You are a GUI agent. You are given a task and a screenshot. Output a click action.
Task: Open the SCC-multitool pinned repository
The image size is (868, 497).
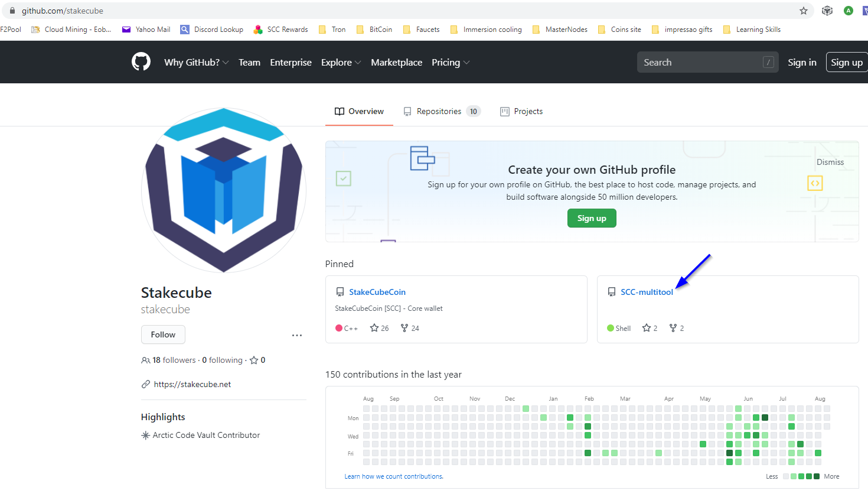[x=647, y=292]
